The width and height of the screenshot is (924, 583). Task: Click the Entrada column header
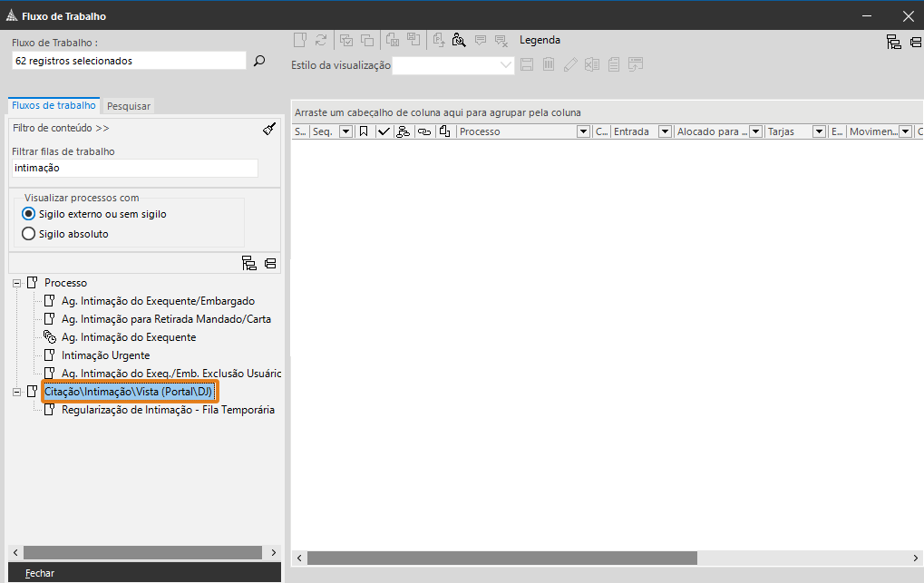(x=631, y=131)
